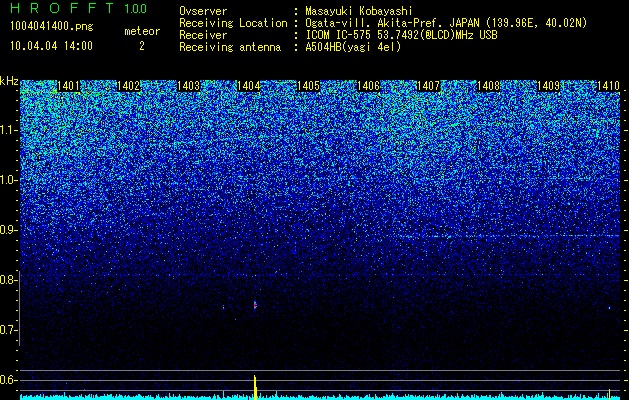This screenshot has width=629, height=400.
Task: Click the faint meteor echo near 1410
Action: coord(609,308)
